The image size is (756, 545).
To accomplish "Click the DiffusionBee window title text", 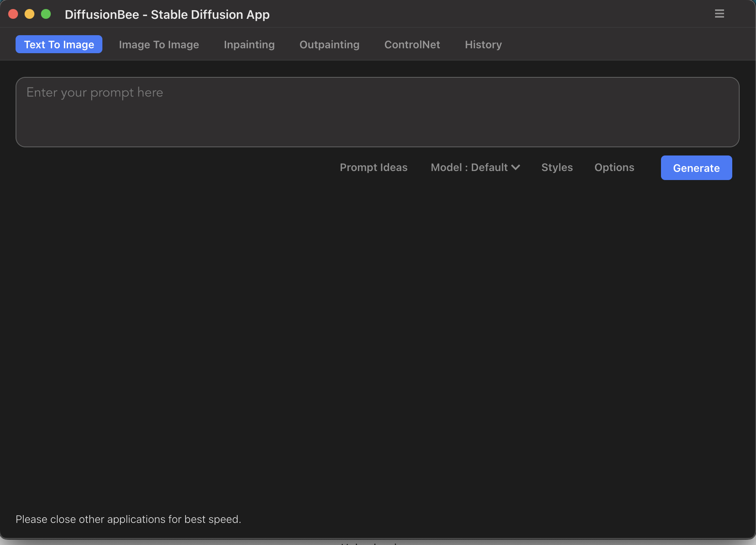I will (x=167, y=14).
